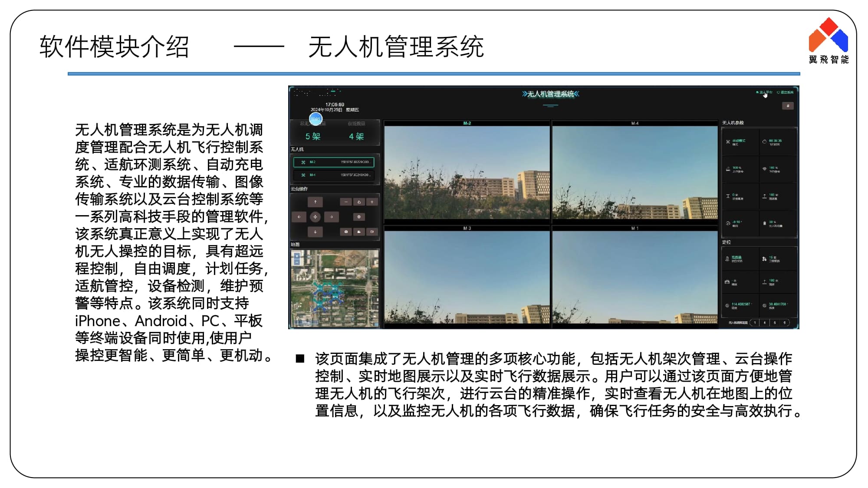Start video recording with camcorder icon
The width and height of the screenshot is (868, 488).
[x=359, y=232]
